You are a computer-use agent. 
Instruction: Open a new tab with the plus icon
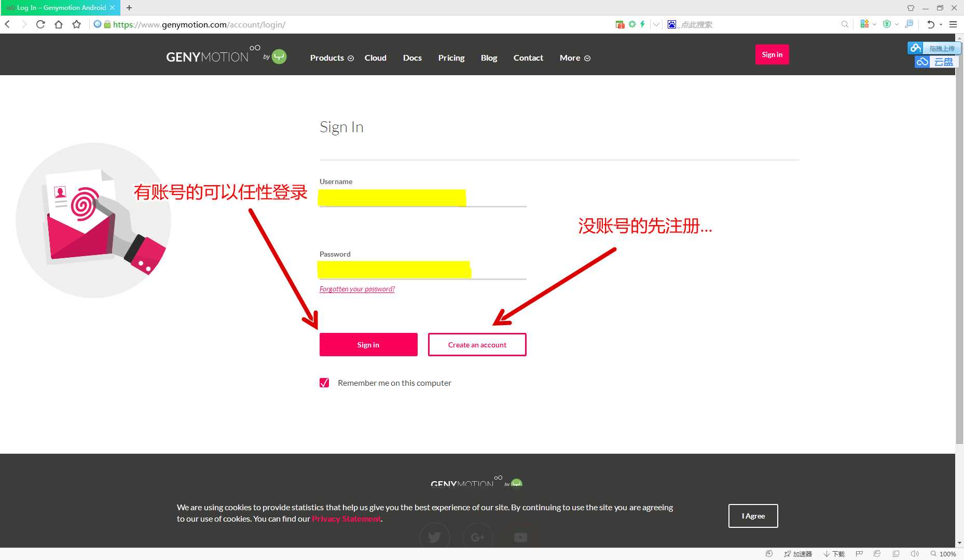(x=129, y=8)
